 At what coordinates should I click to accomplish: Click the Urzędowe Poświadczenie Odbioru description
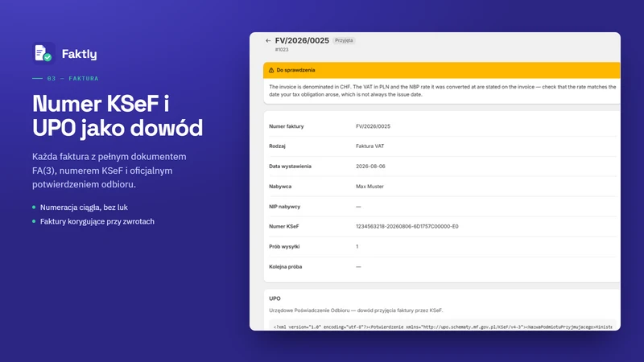coord(356,311)
